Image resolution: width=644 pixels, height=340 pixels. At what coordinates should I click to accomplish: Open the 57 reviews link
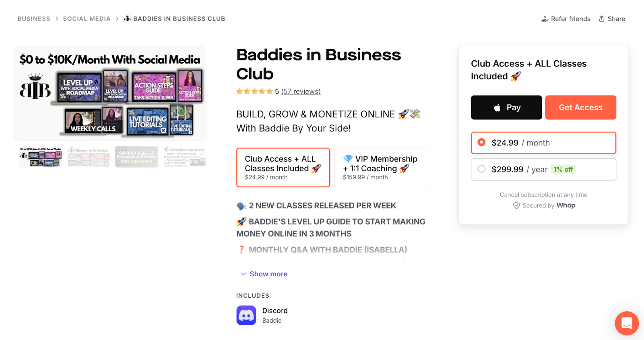[x=301, y=91]
